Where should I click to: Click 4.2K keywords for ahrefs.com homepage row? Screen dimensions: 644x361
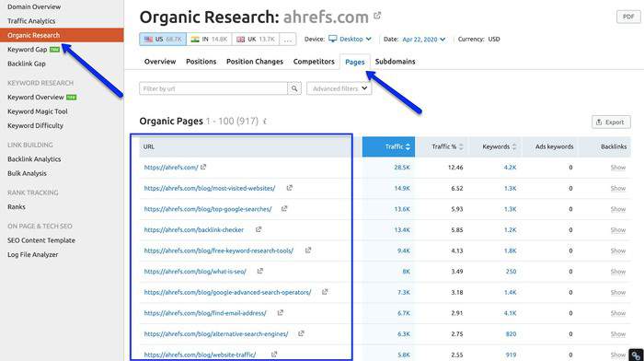[510, 168]
